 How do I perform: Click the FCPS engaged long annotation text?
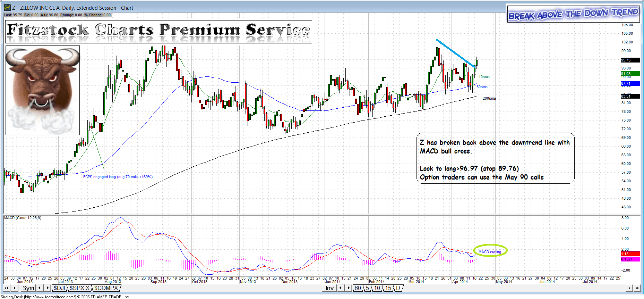tap(118, 177)
